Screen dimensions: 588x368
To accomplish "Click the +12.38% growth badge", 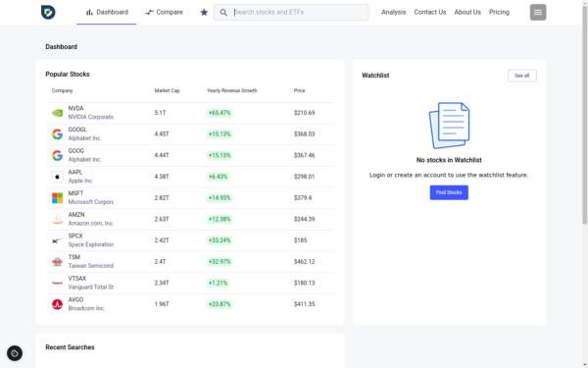I will (x=220, y=219).
